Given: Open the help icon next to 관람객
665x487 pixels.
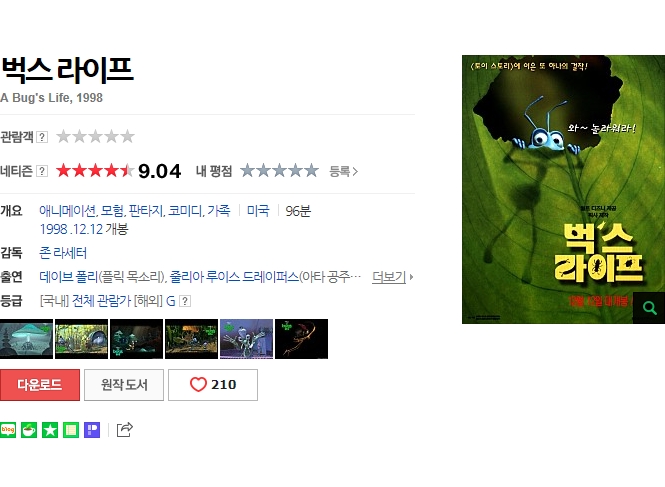Looking at the screenshot, I should tap(42, 137).
